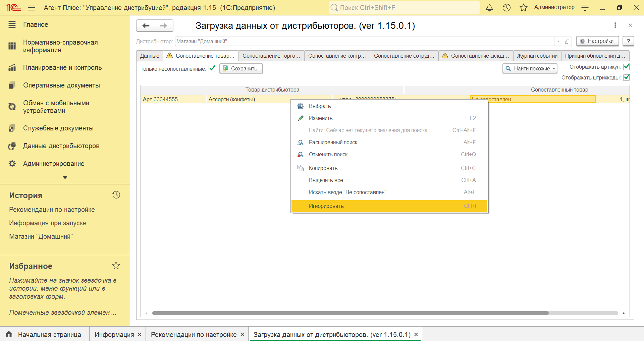Open Магазин "Домашний" history link

[x=41, y=236]
